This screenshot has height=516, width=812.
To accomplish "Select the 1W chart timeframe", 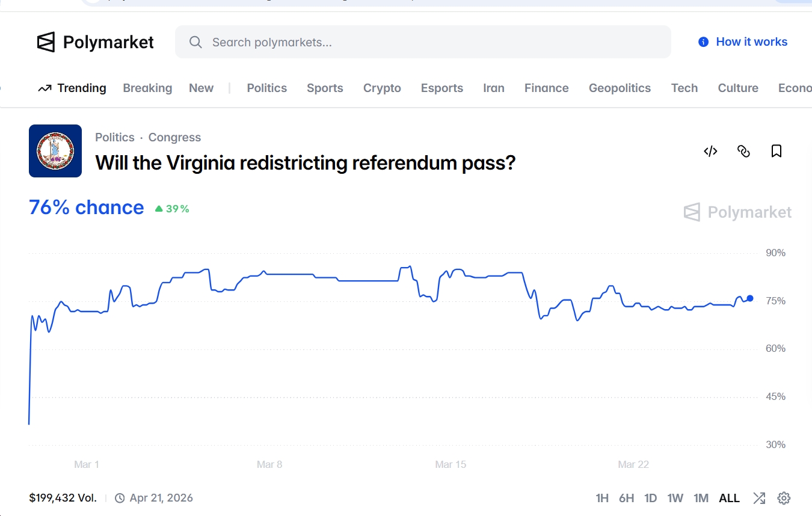I will [x=675, y=498].
